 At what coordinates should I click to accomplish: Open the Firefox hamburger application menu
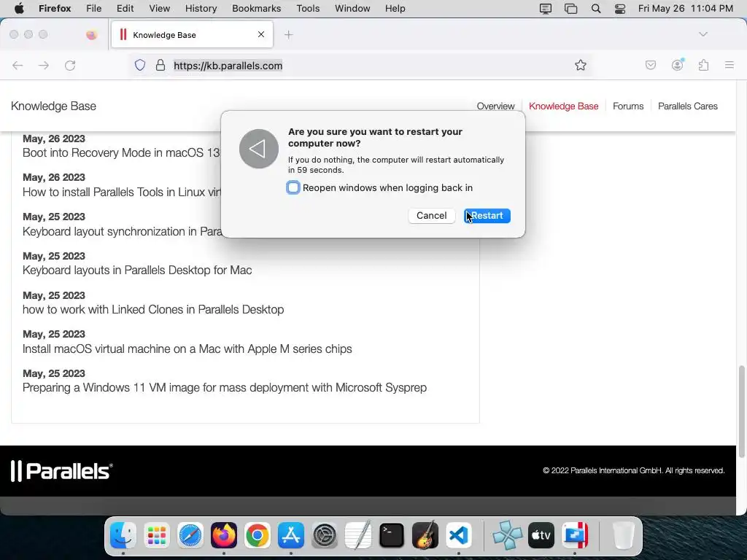coord(729,65)
